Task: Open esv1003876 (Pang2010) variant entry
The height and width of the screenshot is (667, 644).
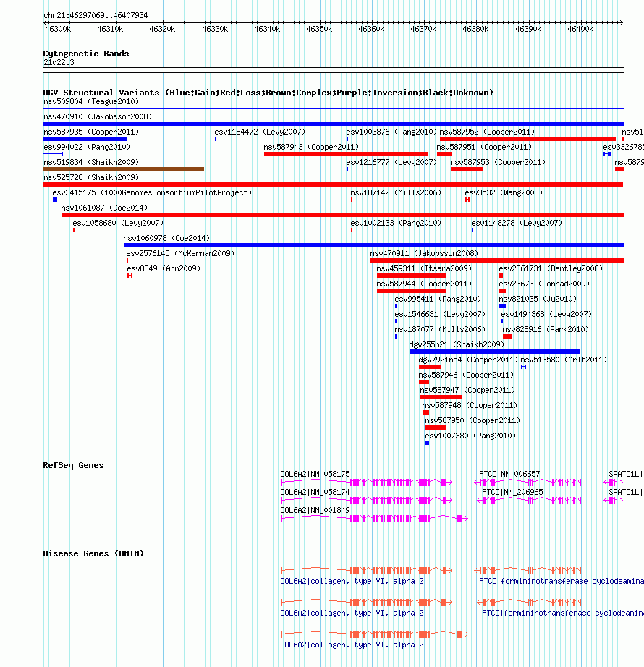Action: (391, 132)
